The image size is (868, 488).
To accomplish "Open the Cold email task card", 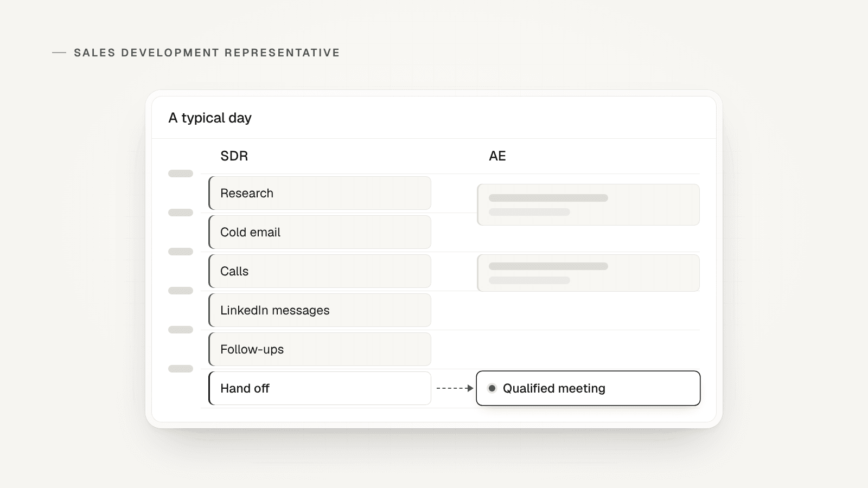I will pyautogui.click(x=320, y=232).
